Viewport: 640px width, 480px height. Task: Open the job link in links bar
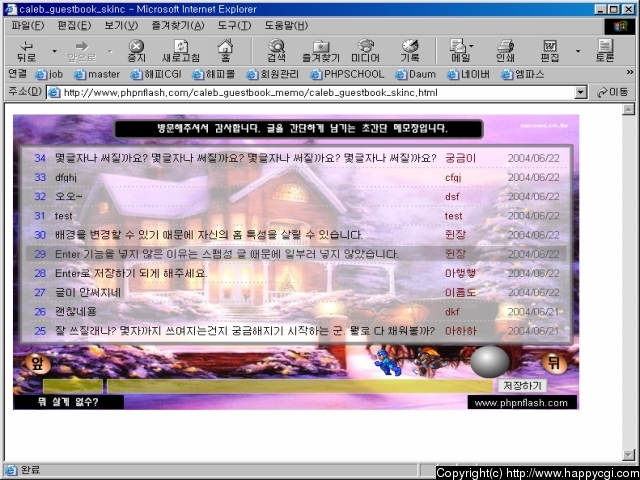click(x=49, y=74)
